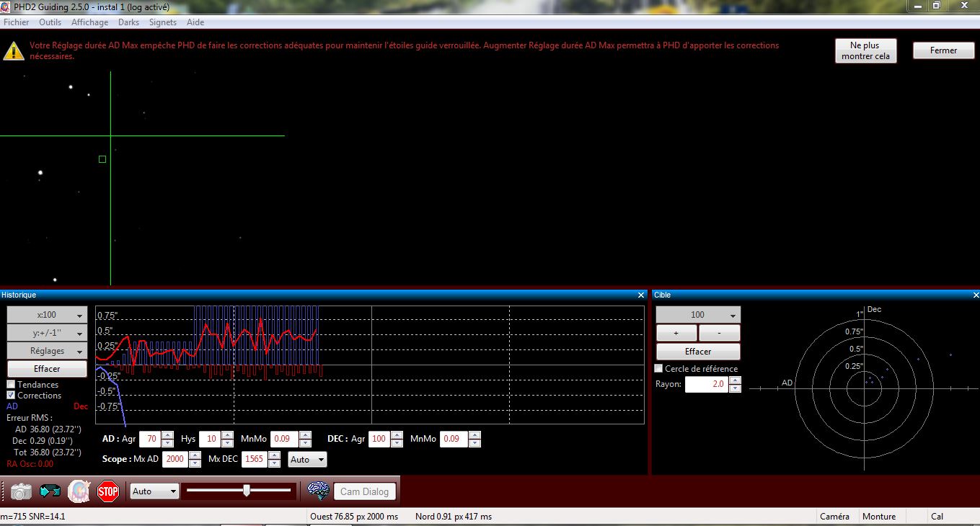Open the Aide menu
This screenshot has height=526, width=980.
195,22
